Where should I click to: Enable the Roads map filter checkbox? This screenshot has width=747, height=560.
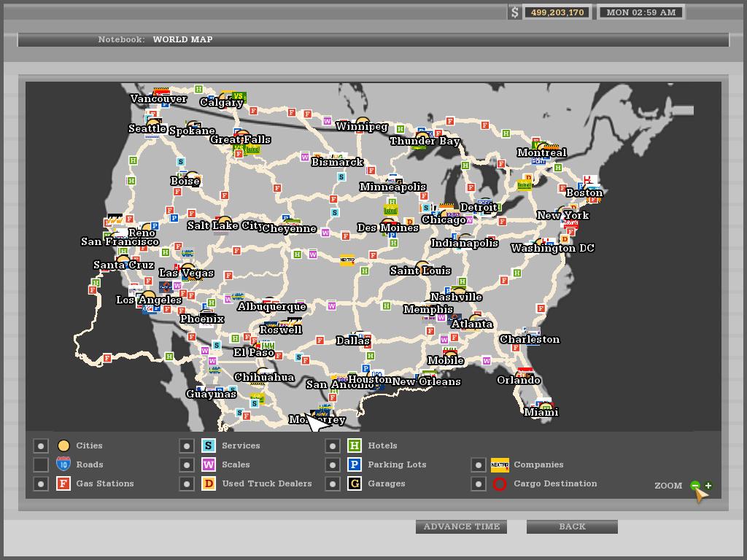pos(41,464)
